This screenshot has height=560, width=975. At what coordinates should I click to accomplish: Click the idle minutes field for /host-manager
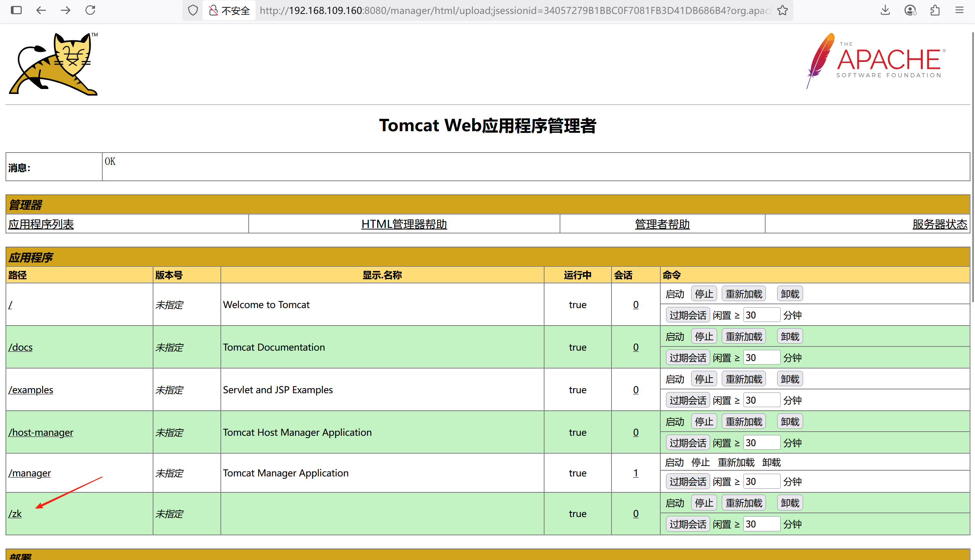point(761,443)
